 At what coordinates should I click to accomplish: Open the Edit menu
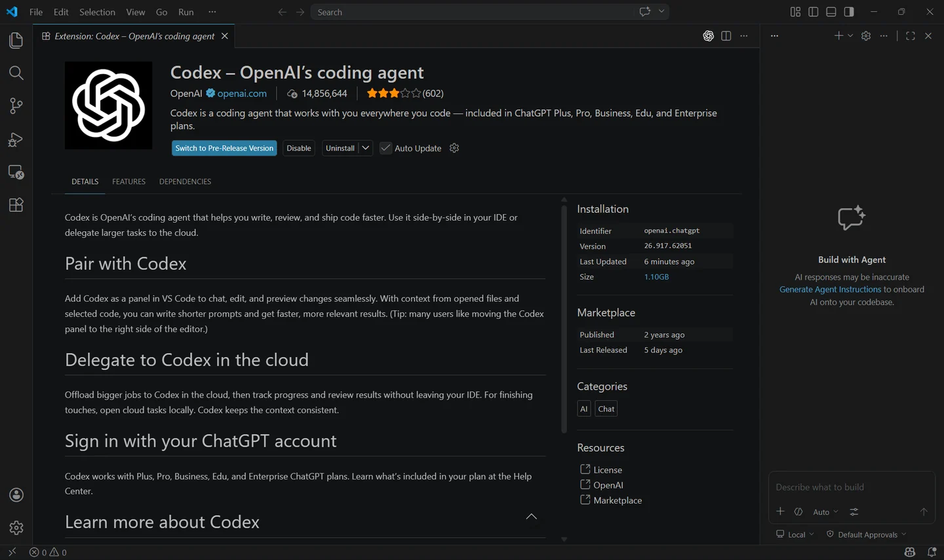pos(61,12)
